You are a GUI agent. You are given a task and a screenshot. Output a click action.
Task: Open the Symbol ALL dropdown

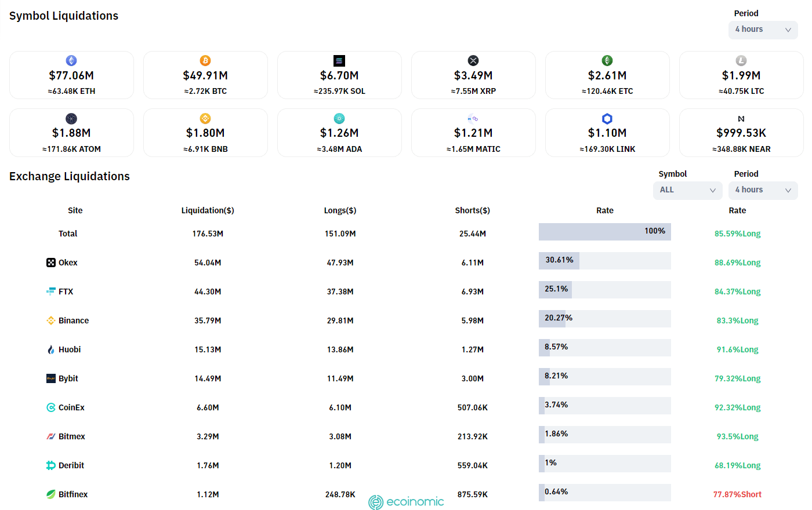click(x=688, y=190)
